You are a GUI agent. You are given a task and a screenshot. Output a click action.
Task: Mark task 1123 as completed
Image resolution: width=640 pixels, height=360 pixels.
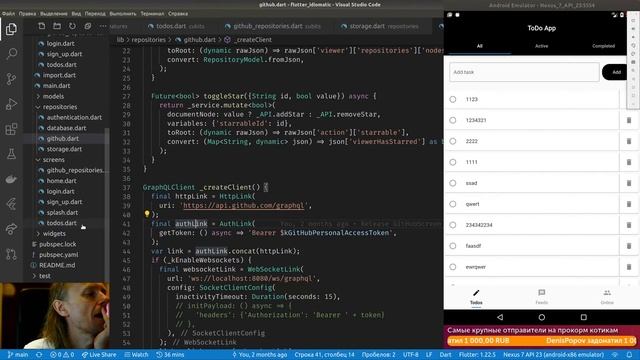click(x=453, y=99)
